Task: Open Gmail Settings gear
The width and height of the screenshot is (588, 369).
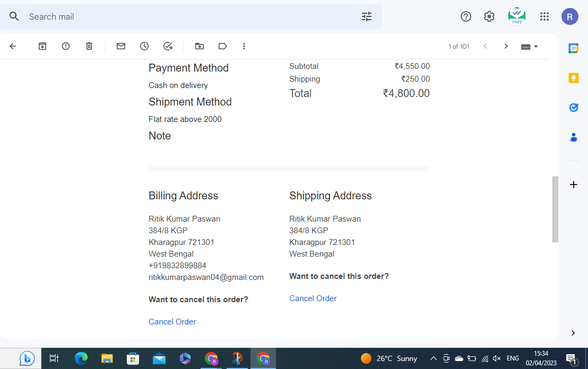Action: (x=489, y=16)
